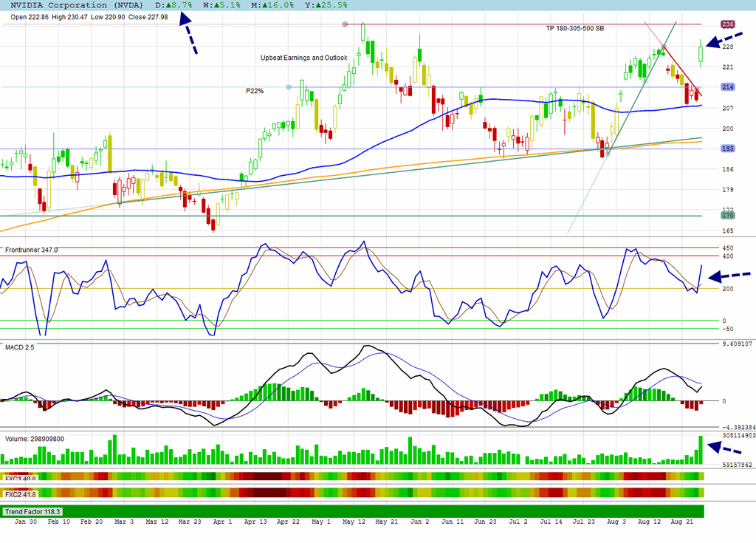This screenshot has width=756, height=543.
Task: Select the 170 support level price tag
Action: 727,215
